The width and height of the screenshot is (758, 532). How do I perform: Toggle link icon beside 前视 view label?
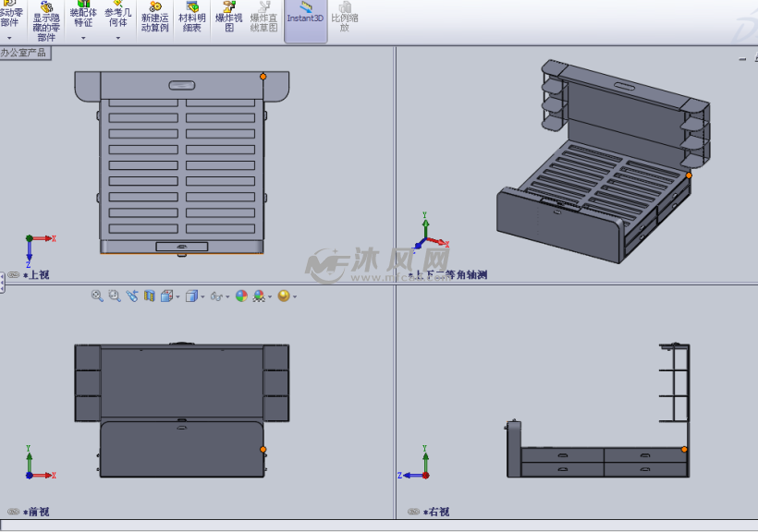click(x=13, y=512)
